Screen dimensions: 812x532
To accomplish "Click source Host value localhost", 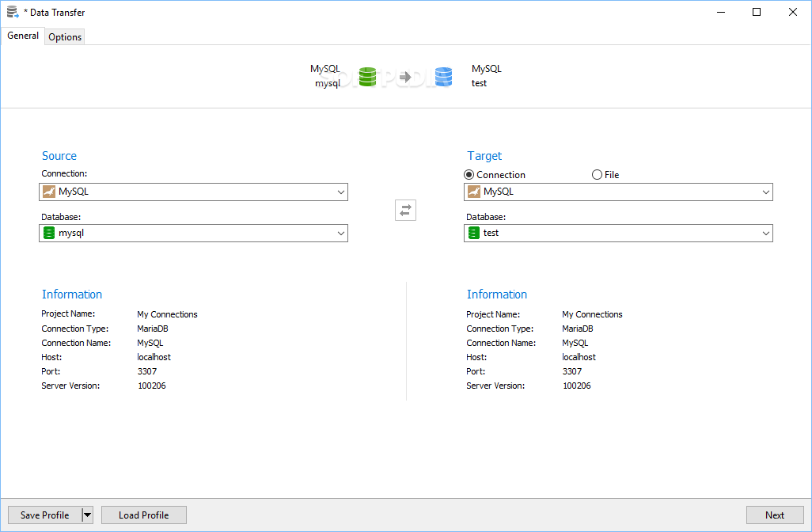I will tap(154, 357).
